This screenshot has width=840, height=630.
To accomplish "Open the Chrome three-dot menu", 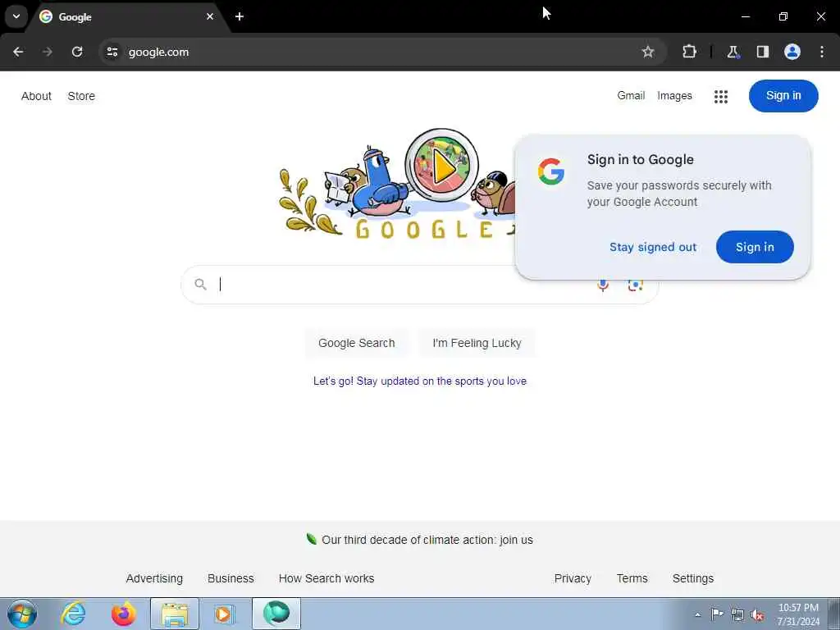I will 822,52.
